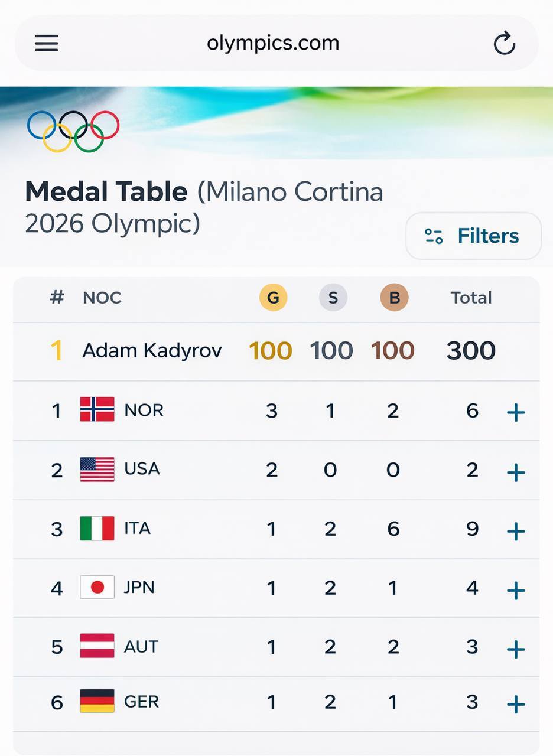Select the gold medal (G) column icon
Image resolution: width=553 pixels, height=756 pixels.
(272, 298)
